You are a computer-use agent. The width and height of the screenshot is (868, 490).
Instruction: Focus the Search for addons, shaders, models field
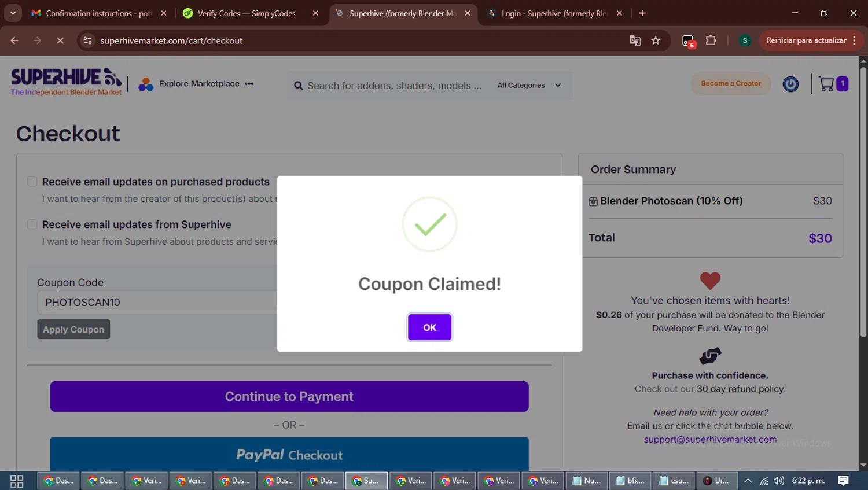[x=394, y=86]
